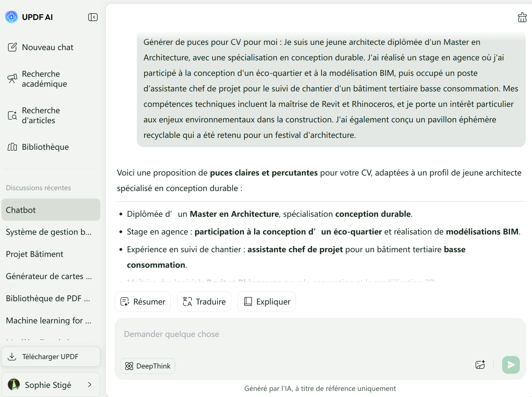Click the Nouveau chat pencil icon
The height and width of the screenshot is (397, 532).
(12, 47)
